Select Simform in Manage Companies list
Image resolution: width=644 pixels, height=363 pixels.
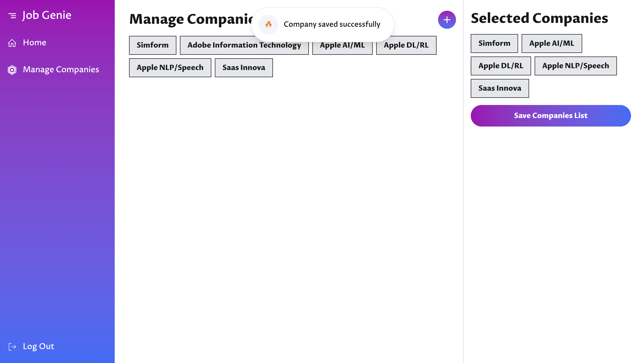[x=153, y=45]
